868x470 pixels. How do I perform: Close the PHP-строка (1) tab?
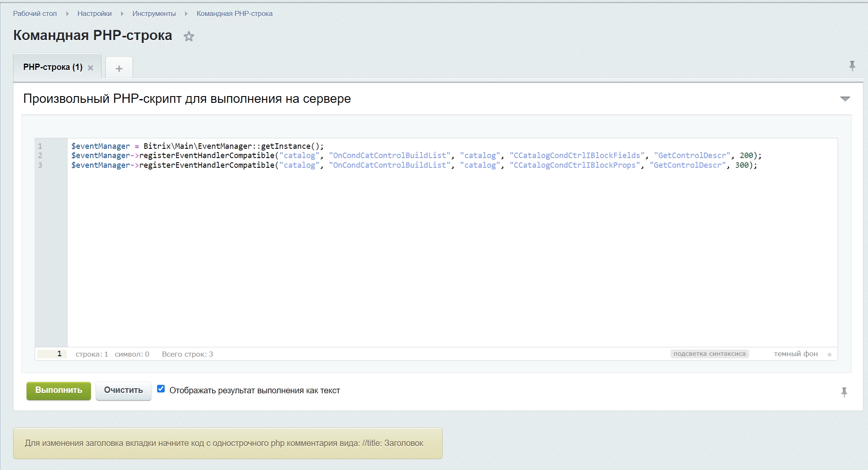point(91,68)
